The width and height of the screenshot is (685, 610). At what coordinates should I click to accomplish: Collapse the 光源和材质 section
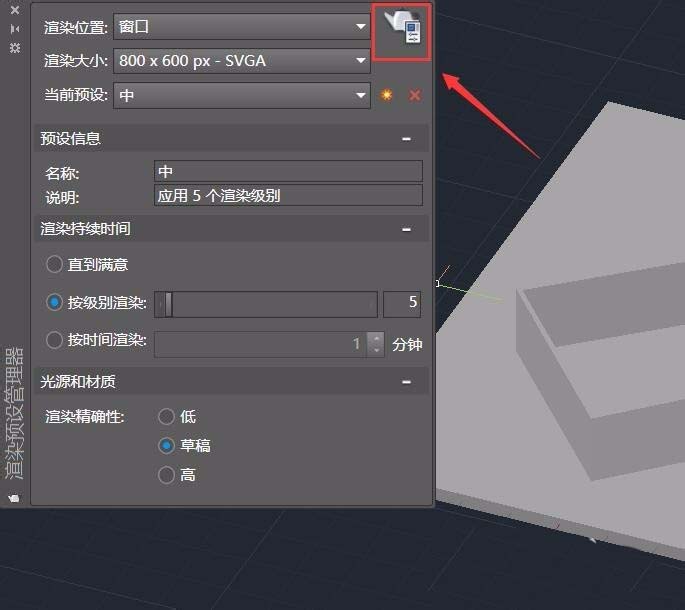406,382
